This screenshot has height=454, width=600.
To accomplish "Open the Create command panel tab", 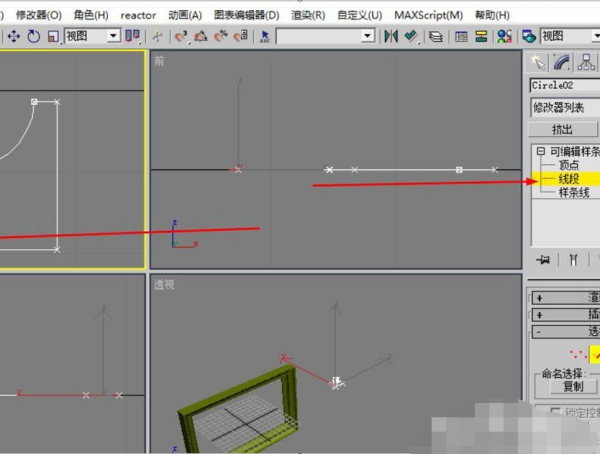I will (536, 62).
